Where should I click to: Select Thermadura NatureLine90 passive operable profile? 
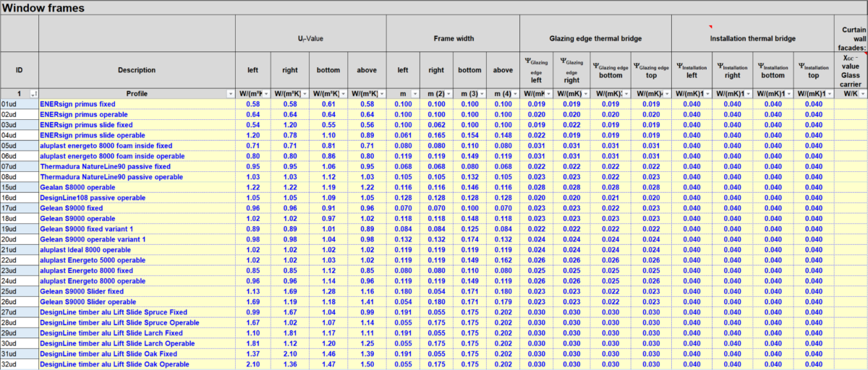pos(111,177)
